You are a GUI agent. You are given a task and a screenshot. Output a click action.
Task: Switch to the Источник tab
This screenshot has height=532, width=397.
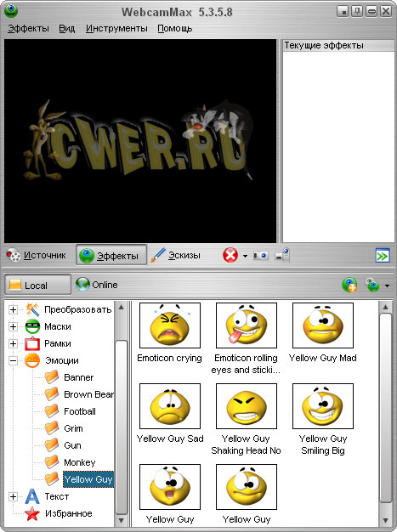[x=37, y=255]
